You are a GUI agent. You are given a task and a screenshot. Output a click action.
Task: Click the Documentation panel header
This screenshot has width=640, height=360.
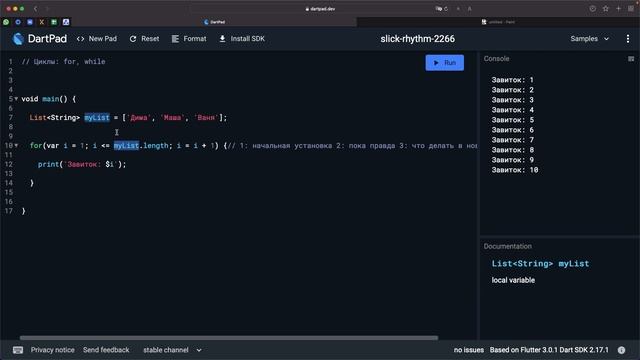click(507, 247)
